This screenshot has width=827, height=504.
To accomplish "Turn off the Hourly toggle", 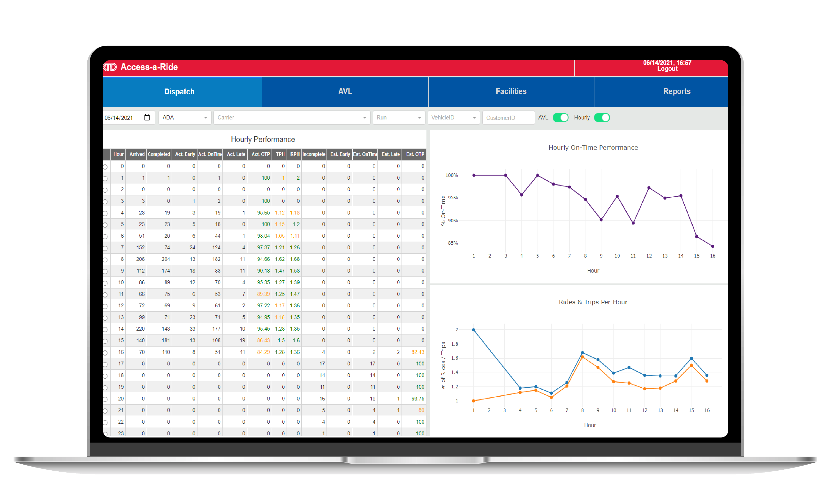I will (x=602, y=117).
